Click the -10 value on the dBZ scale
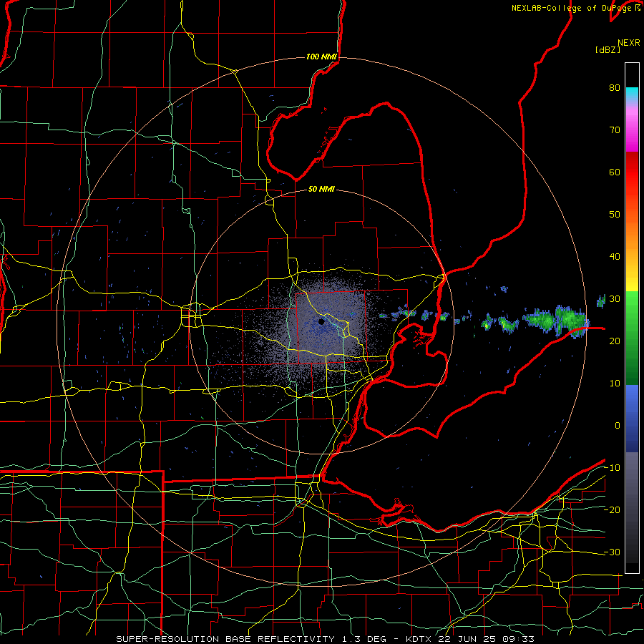Image resolution: width=644 pixels, height=644 pixels. click(x=612, y=468)
